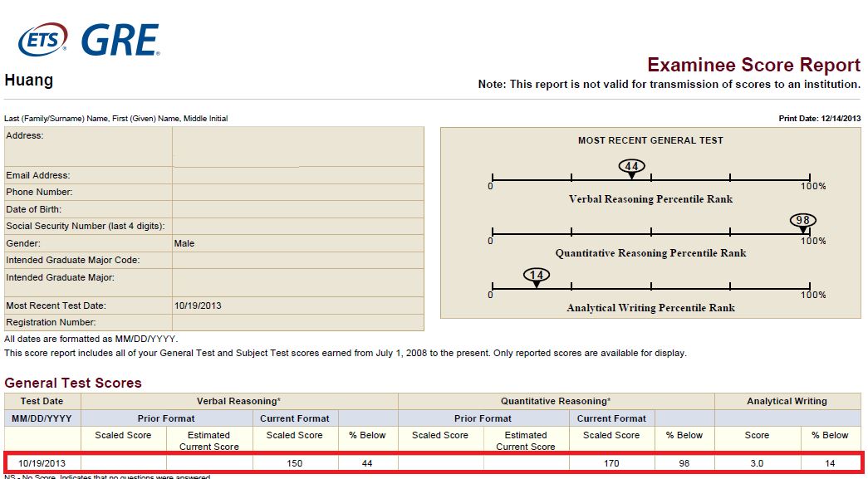This screenshot has width=868, height=479.
Task: Click the Social Security Number label
Action: [86, 226]
